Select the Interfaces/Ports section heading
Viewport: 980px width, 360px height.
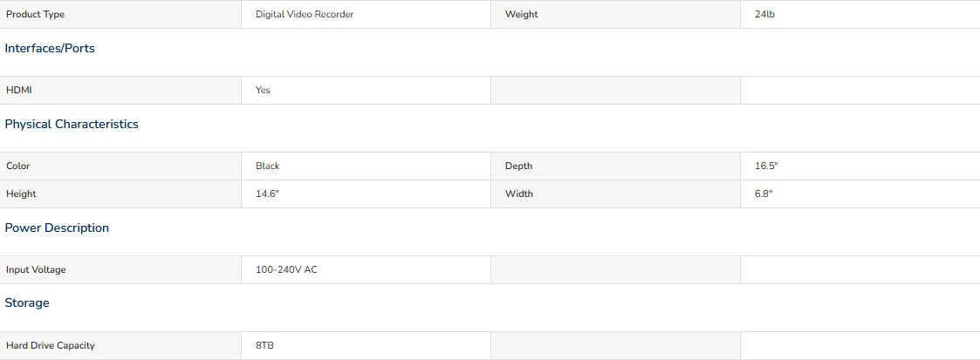[x=50, y=49]
